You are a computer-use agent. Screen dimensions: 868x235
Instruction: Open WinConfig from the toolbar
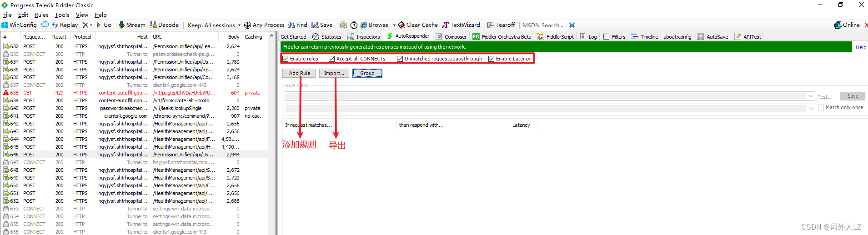pos(19,25)
